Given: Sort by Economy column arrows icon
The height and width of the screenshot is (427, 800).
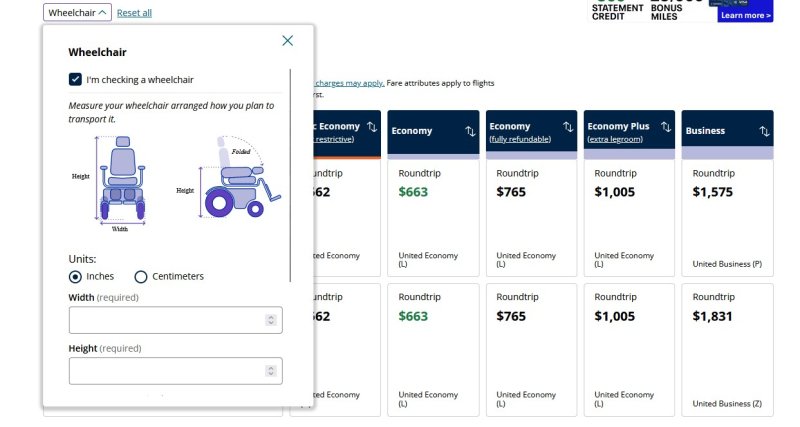Looking at the screenshot, I should point(470,131).
